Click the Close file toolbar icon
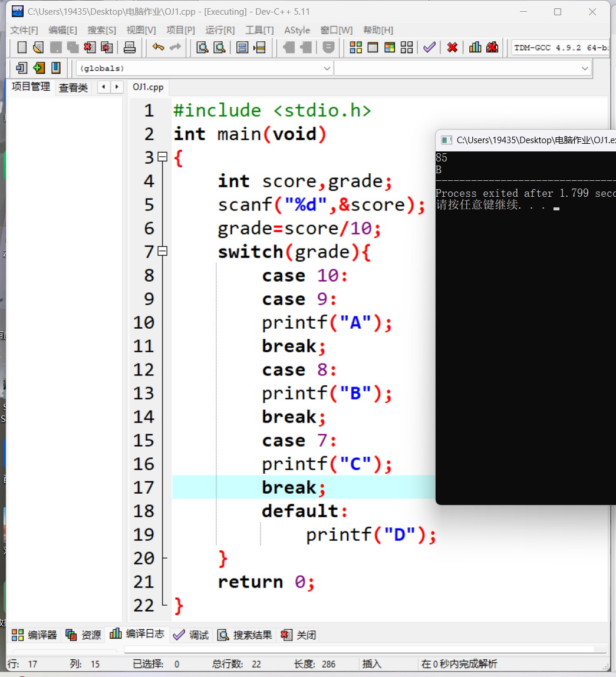This screenshot has width=616, height=677. click(x=90, y=47)
